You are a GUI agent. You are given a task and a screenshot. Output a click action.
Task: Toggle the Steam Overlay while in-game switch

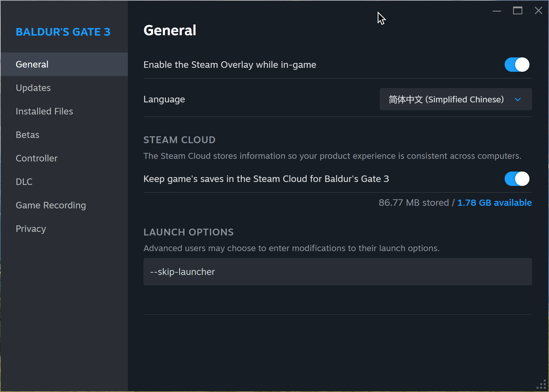[517, 65]
